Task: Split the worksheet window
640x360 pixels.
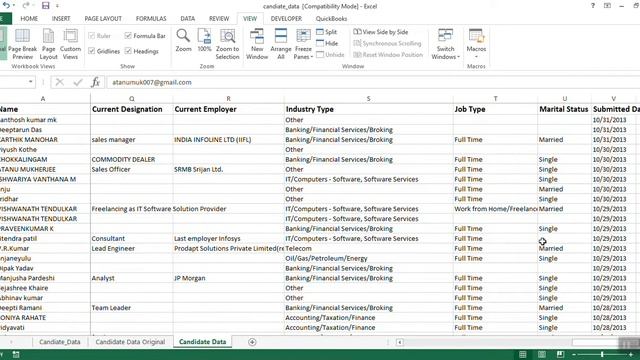Action: 327,32
